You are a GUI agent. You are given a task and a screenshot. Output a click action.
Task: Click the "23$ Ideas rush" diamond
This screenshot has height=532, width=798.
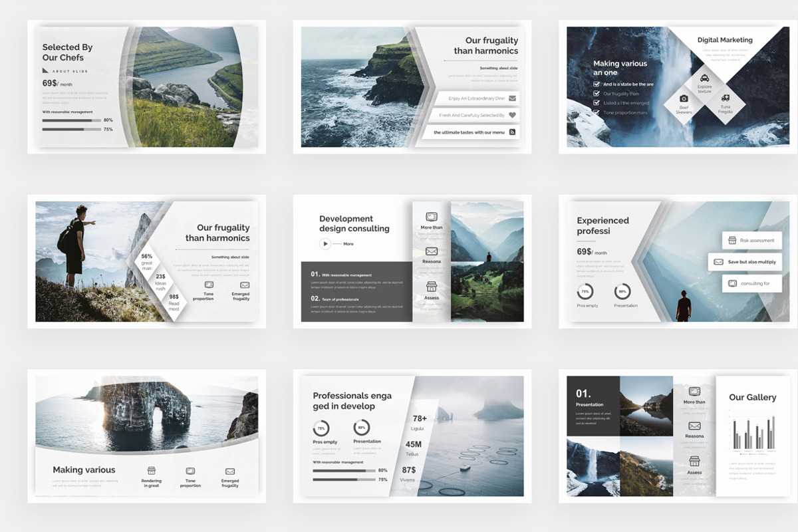pyautogui.click(x=161, y=281)
